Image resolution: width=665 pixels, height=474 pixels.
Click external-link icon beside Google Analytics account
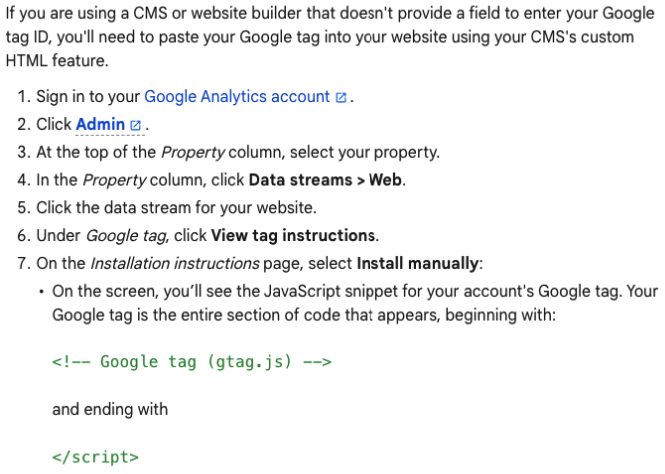click(x=341, y=98)
